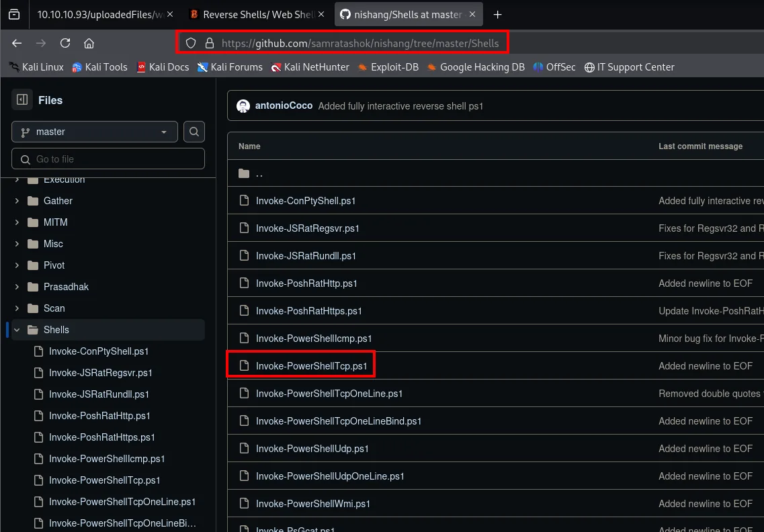Click the Gather folder icon
764x532 pixels.
pos(33,201)
